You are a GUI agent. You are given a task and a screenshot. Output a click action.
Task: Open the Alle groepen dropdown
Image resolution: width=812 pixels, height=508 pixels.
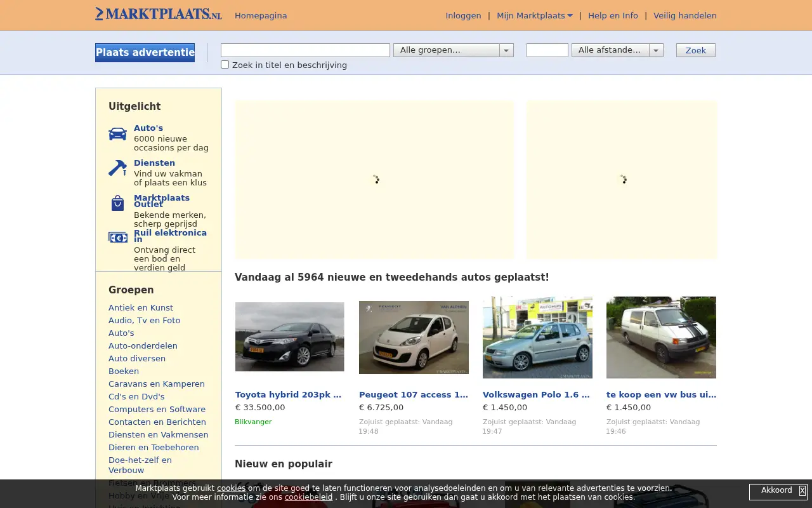point(453,50)
